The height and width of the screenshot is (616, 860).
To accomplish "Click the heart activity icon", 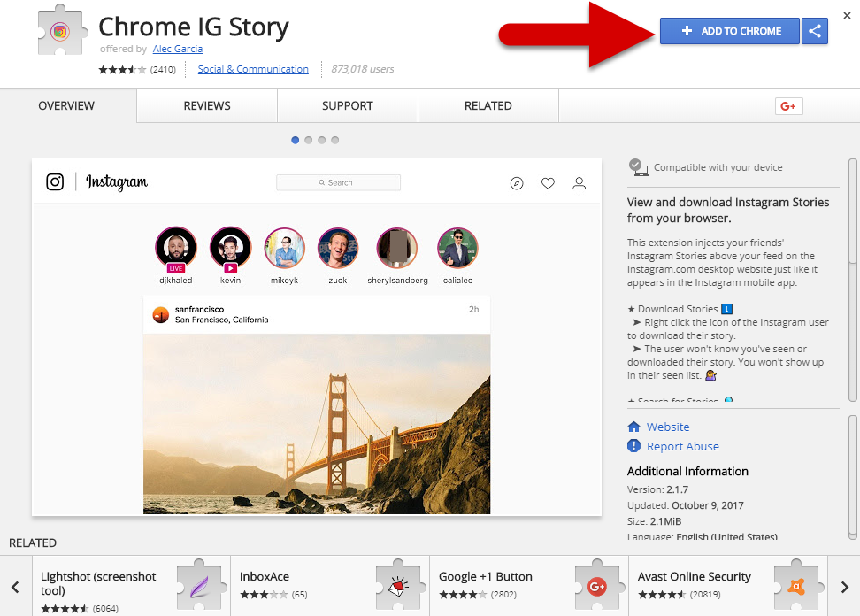I will [548, 183].
